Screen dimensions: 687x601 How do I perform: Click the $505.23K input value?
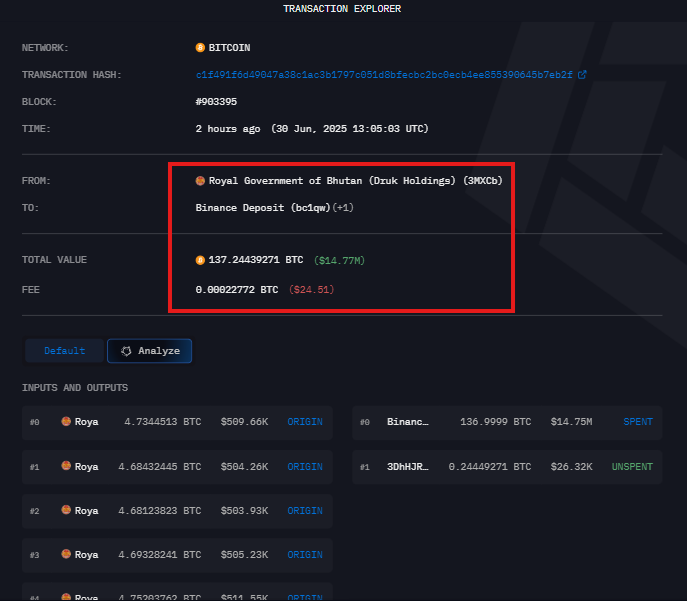pyautogui.click(x=244, y=555)
